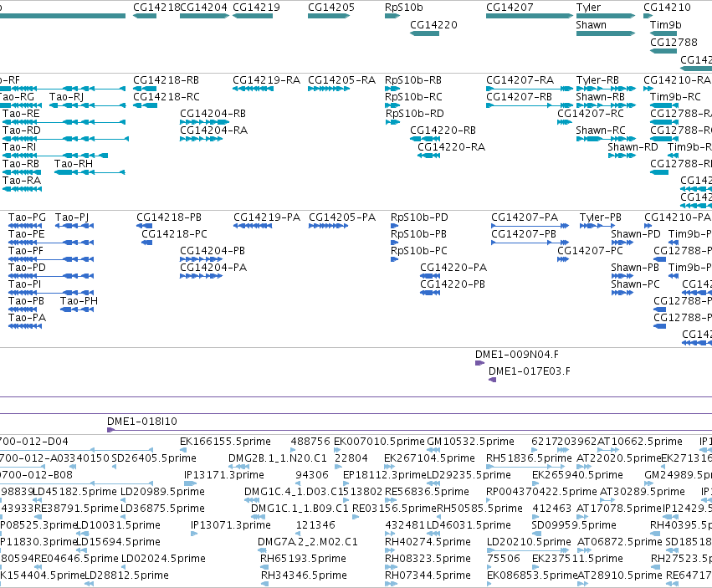Select the CG14220-RB transcript label
The height and width of the screenshot is (588, 712).
point(443,130)
